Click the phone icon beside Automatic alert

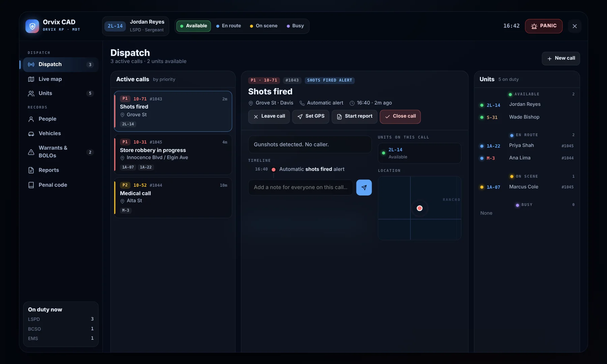302,103
